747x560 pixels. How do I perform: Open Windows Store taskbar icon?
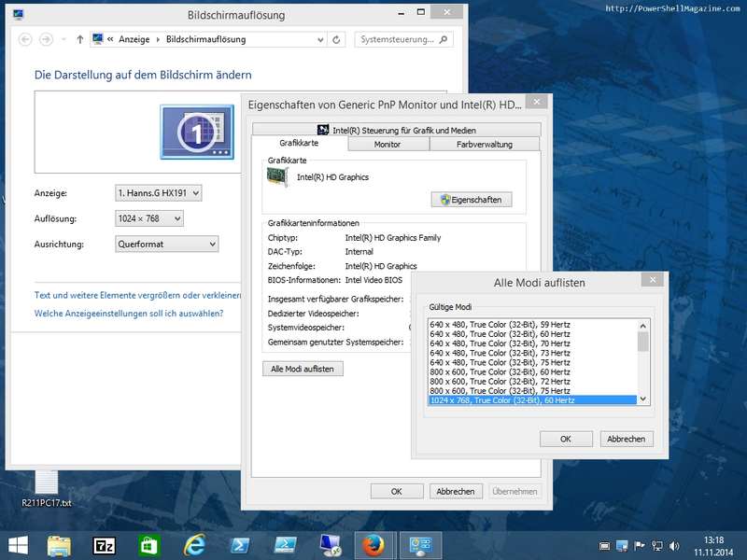[149, 545]
